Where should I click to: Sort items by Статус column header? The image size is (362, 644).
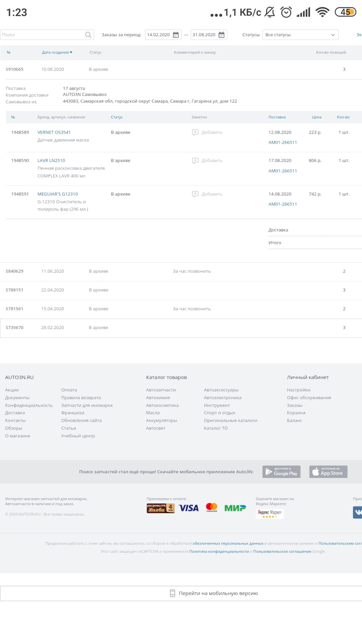(x=117, y=117)
